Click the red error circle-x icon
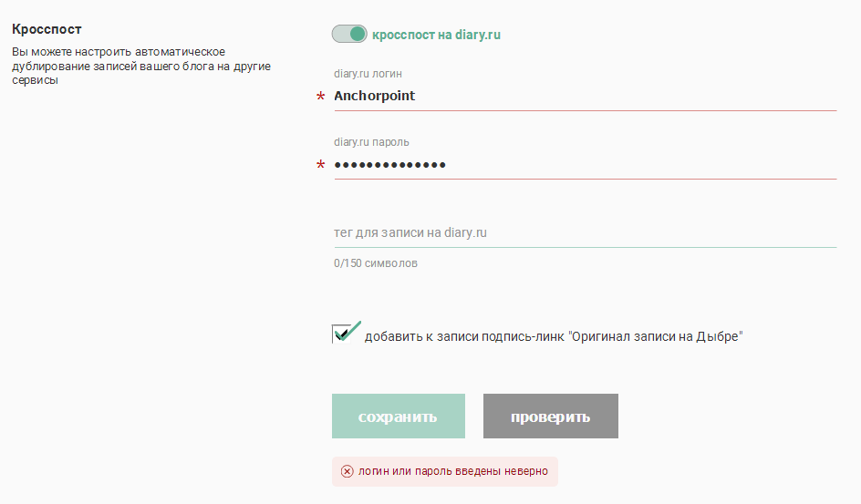Screen dimensions: 861x504 (x=347, y=471)
